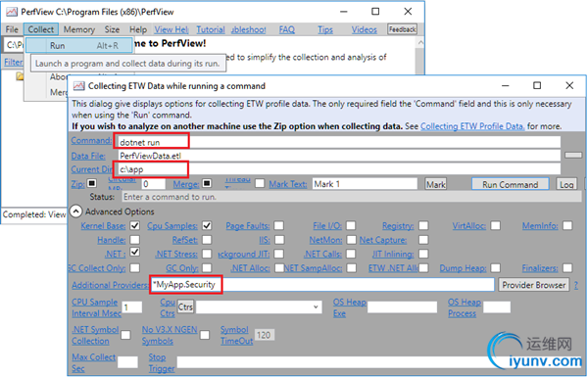Enable the Page Faults checkbox

point(278,225)
